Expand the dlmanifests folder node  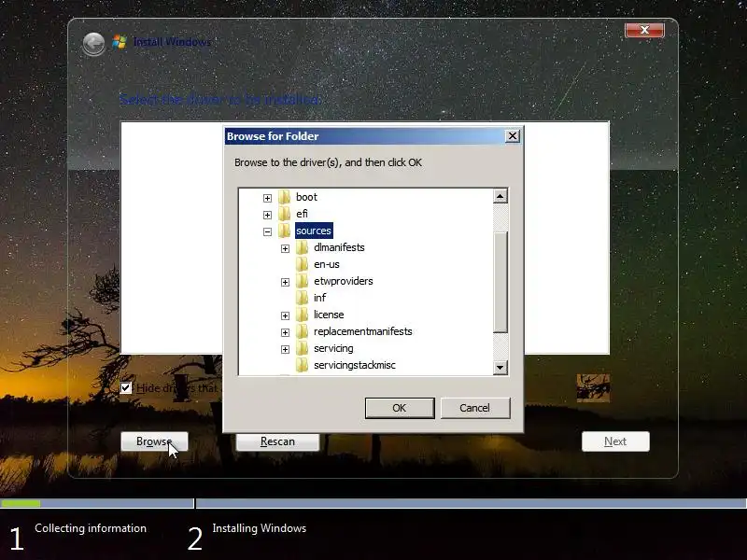point(285,248)
